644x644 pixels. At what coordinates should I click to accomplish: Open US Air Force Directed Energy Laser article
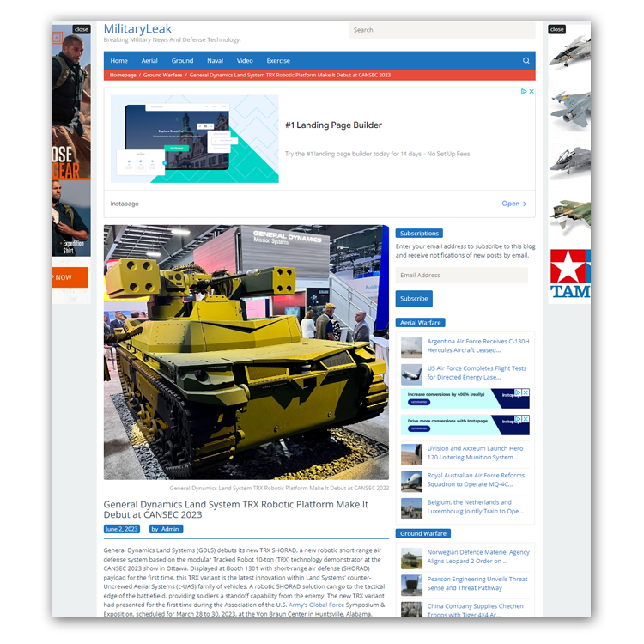[477, 373]
